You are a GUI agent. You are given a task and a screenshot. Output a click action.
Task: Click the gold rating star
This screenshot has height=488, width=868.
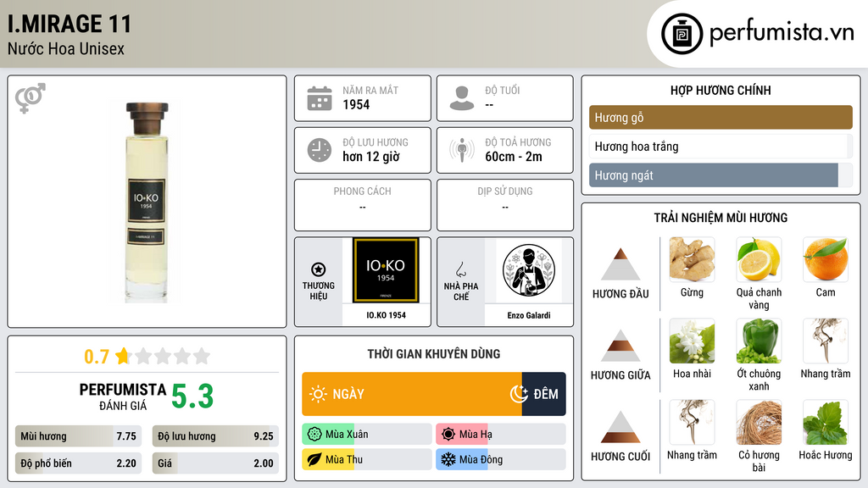coord(122,356)
